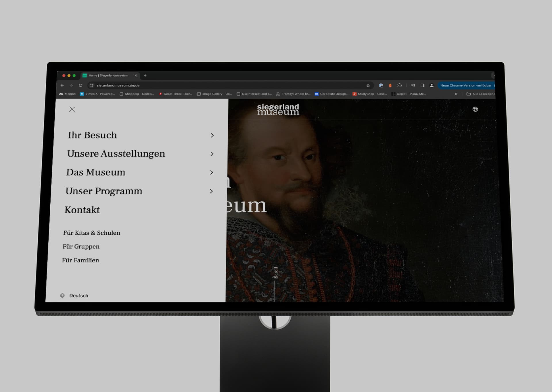This screenshot has width=552, height=392.
Task: Open the StudyShep bookmark
Action: [x=370, y=94]
